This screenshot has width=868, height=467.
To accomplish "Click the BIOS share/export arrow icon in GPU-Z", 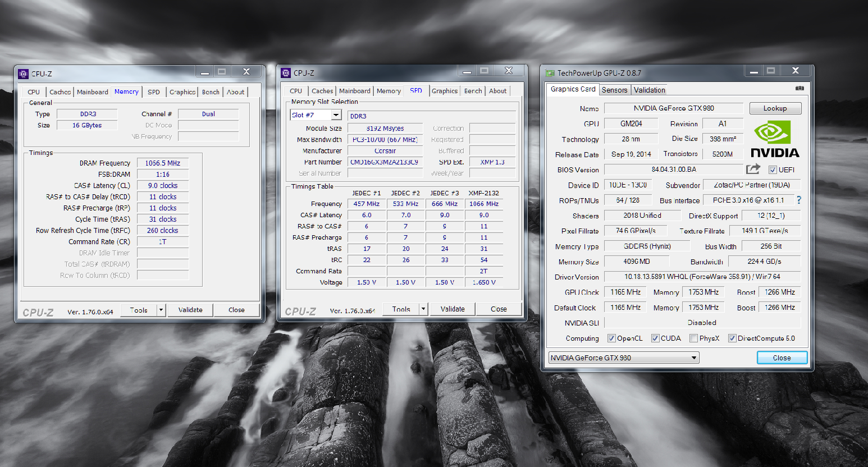I will click(753, 169).
